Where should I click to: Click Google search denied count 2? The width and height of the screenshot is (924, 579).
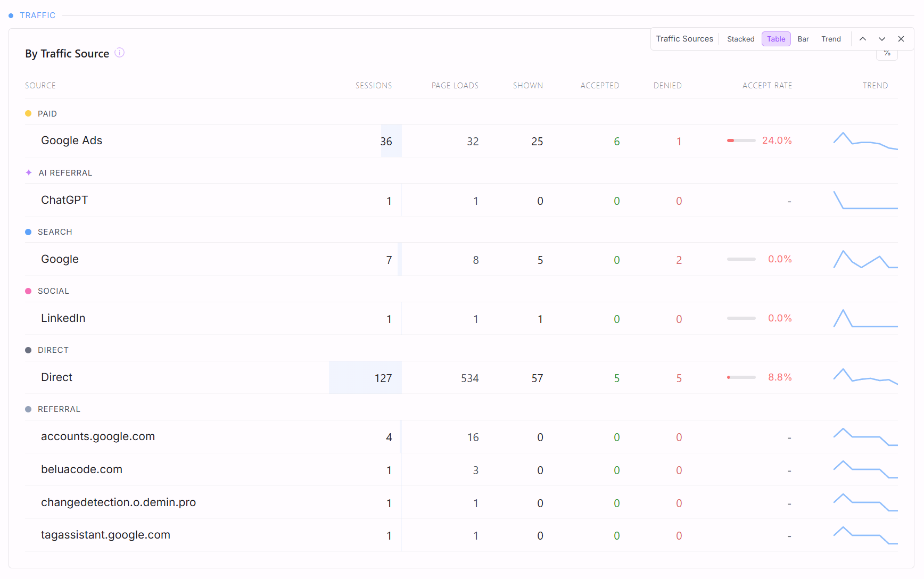click(x=679, y=260)
